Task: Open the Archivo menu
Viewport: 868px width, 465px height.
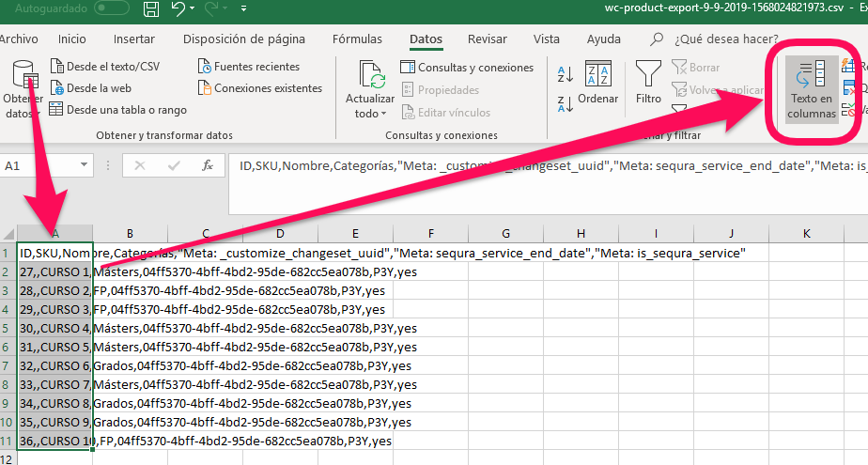Action: point(18,39)
